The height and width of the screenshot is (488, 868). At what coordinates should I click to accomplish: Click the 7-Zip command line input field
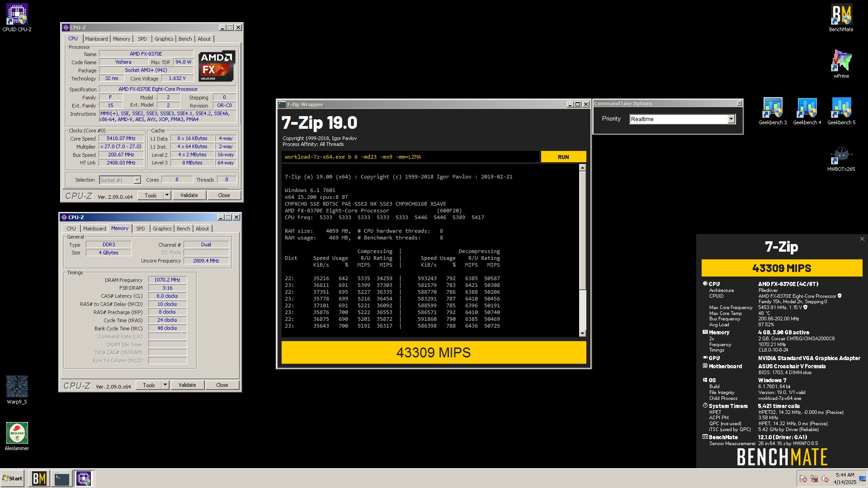[x=410, y=157]
